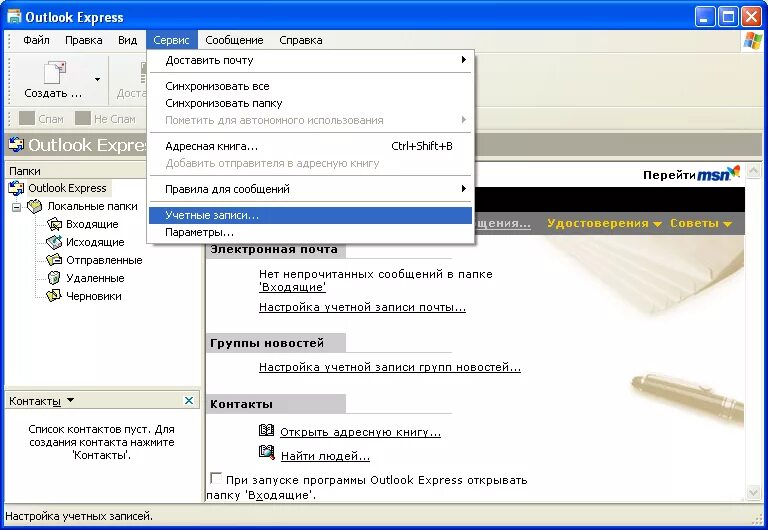
Task: Open the Удаленные deleted items icon
Action: (54, 278)
